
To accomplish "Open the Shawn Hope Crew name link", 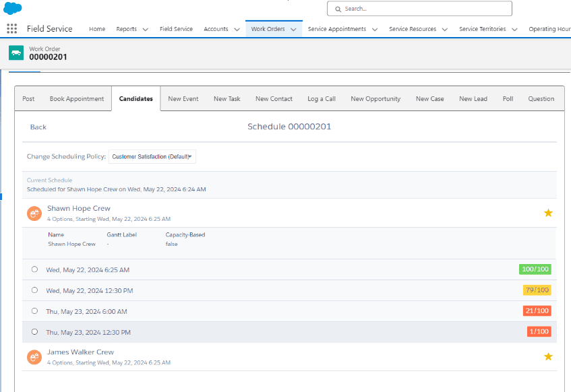I will [79, 209].
